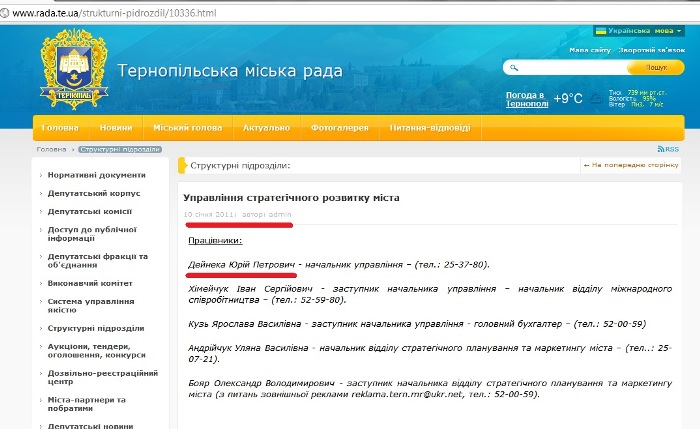This screenshot has height=429, width=700.
Task: Open the Зворотній зв'язок link
Action: [x=651, y=50]
